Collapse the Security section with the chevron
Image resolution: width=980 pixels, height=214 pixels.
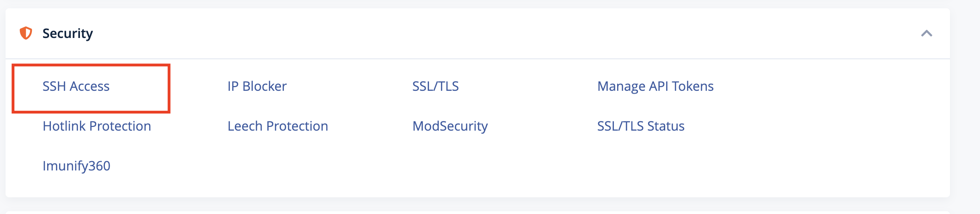(926, 33)
